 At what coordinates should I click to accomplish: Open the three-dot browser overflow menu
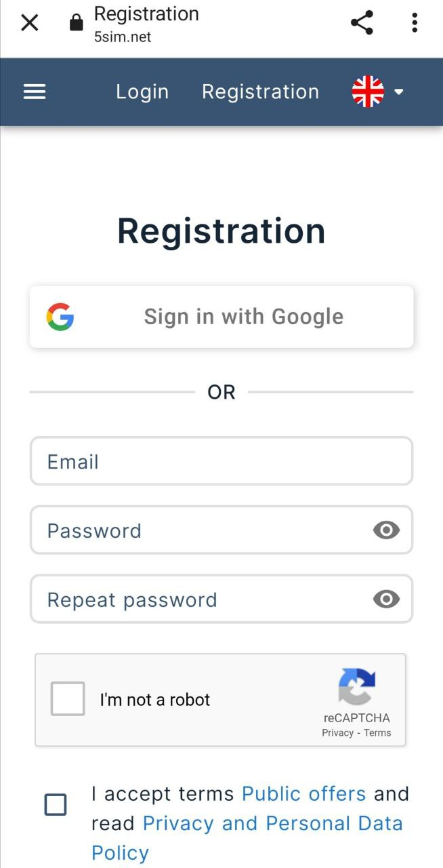tap(415, 23)
